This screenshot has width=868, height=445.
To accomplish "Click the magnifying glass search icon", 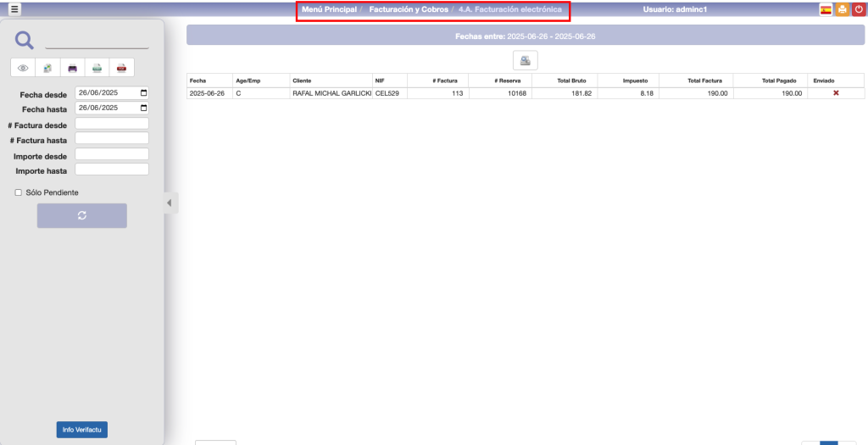I will pyautogui.click(x=25, y=41).
